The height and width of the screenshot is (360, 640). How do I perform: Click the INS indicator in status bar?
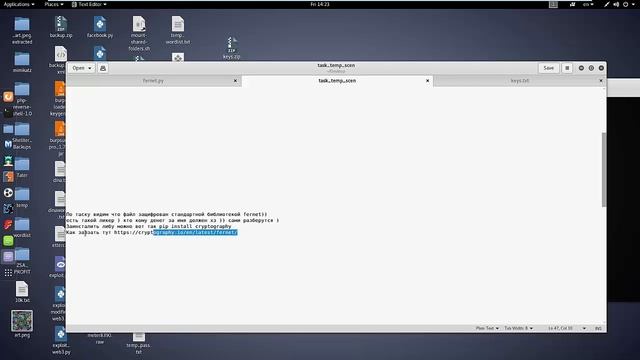pos(598,328)
